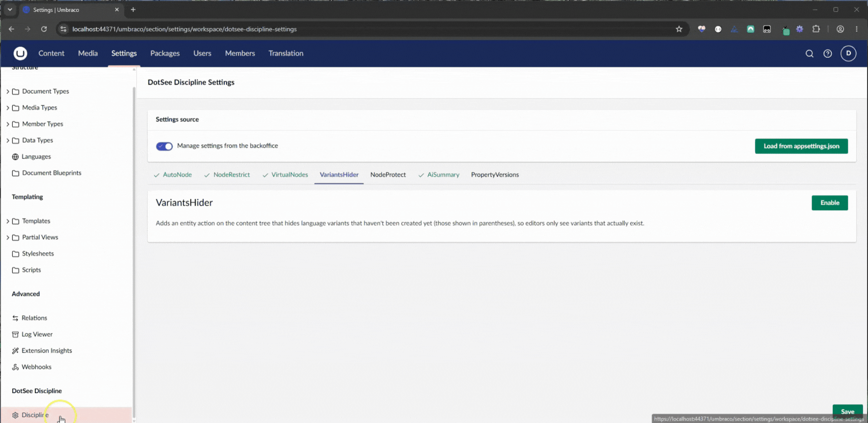Expand the Data Types tree node
Image resolution: width=868 pixels, height=423 pixels.
(8, 140)
